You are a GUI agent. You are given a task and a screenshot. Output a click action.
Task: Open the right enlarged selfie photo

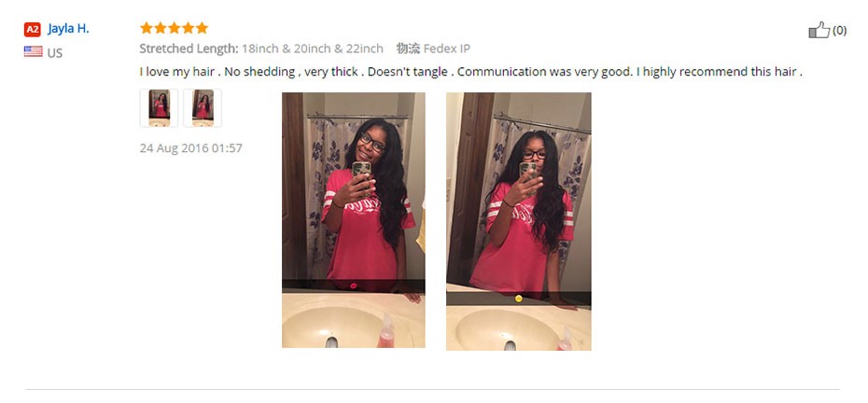click(x=519, y=221)
